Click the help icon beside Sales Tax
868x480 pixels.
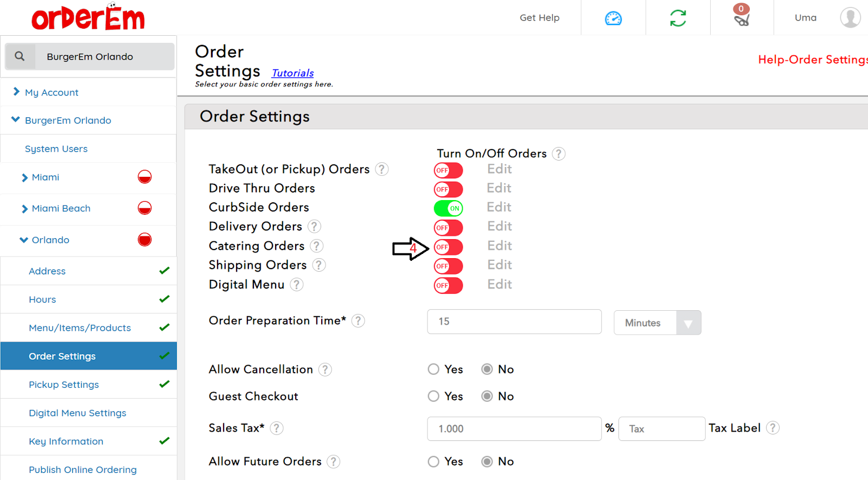(277, 428)
